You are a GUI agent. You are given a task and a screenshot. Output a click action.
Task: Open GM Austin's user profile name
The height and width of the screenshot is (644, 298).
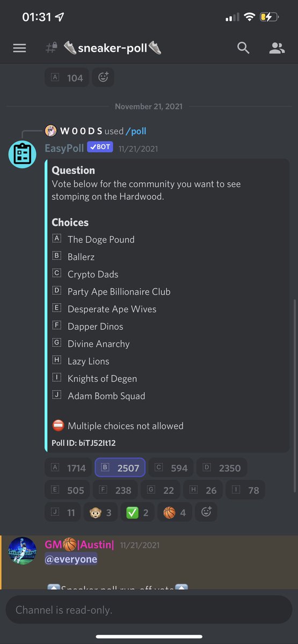coord(79,545)
